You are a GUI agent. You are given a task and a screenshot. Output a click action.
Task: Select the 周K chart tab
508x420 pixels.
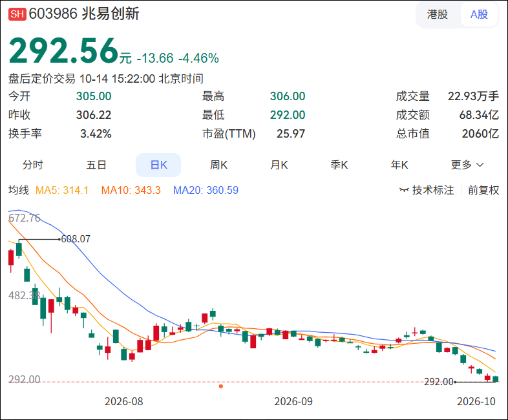pos(218,165)
